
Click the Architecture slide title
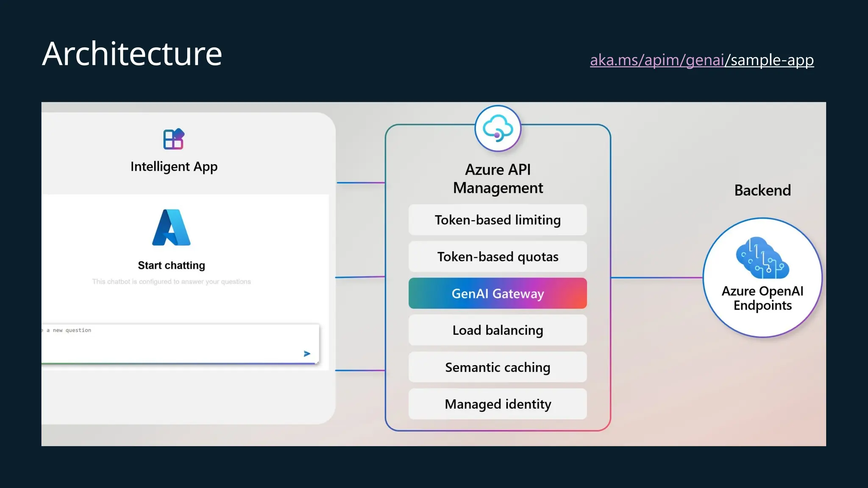point(132,54)
